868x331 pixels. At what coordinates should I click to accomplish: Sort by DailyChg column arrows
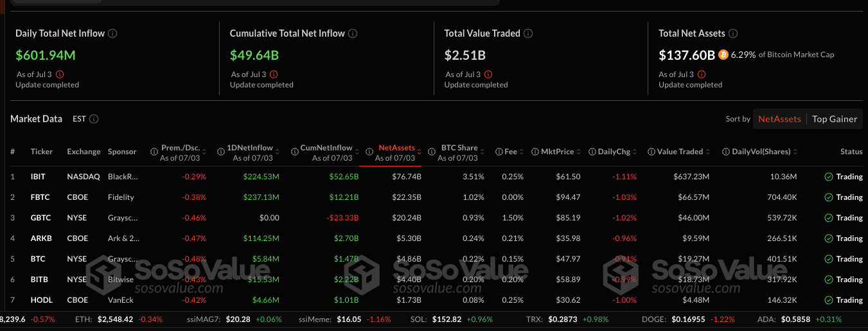(635, 152)
